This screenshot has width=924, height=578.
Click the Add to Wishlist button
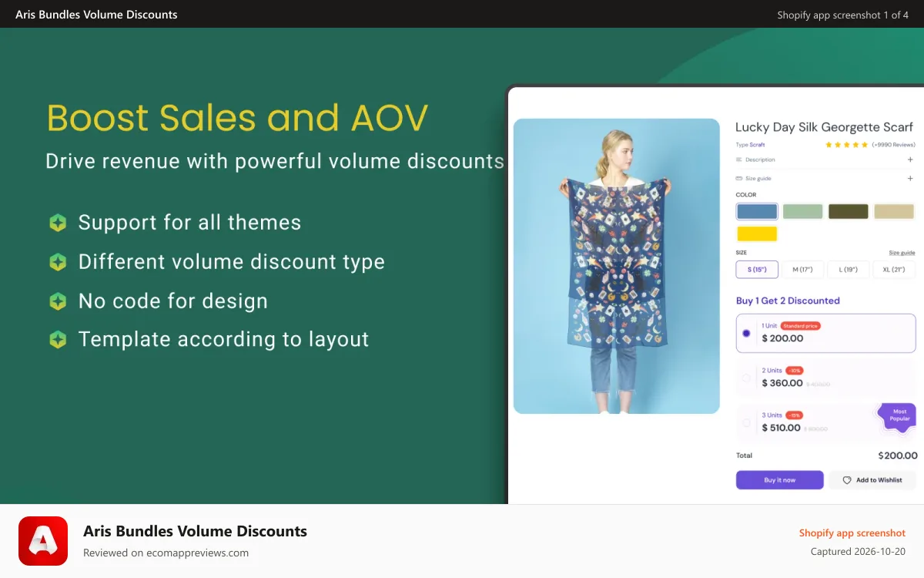pyautogui.click(x=872, y=480)
